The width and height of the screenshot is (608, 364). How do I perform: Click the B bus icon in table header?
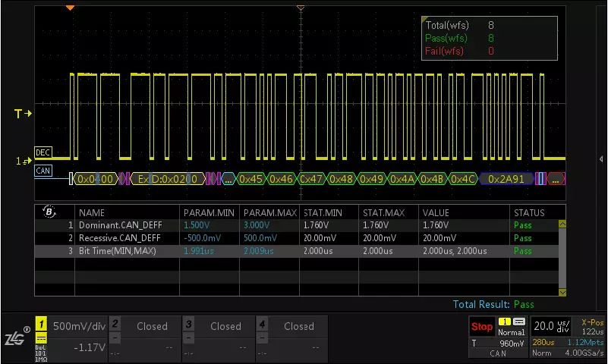coord(49,212)
